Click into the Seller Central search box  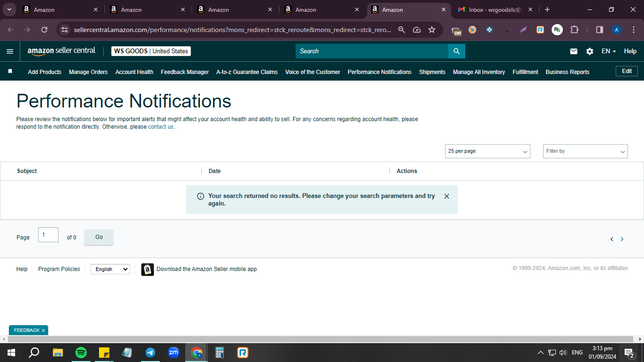pos(372,51)
